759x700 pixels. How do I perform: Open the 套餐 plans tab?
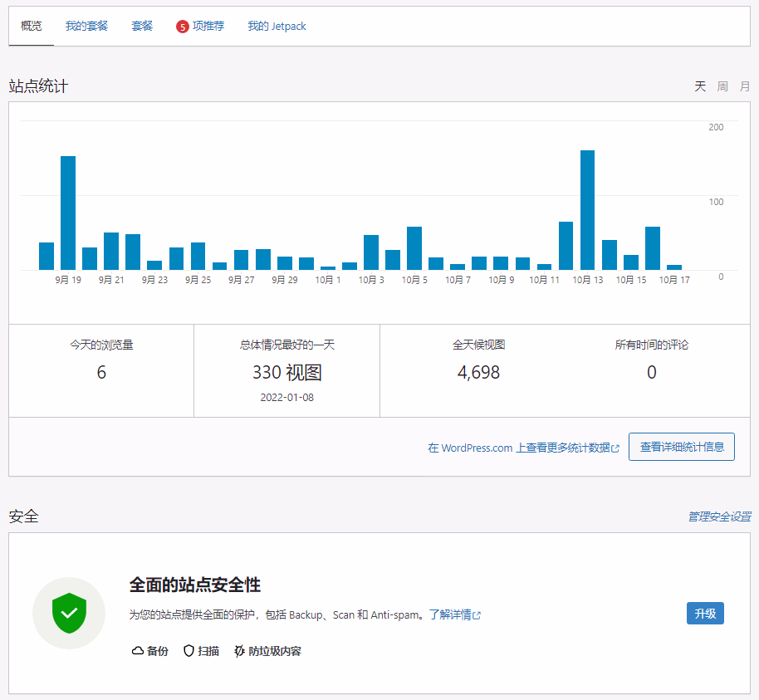142,27
